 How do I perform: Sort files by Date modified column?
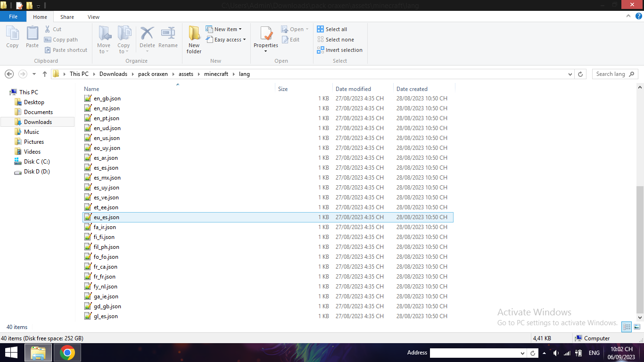[353, 89]
